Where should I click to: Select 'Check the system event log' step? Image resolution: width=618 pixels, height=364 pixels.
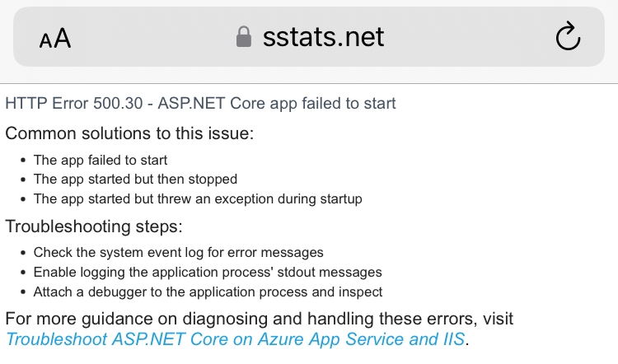(178, 253)
